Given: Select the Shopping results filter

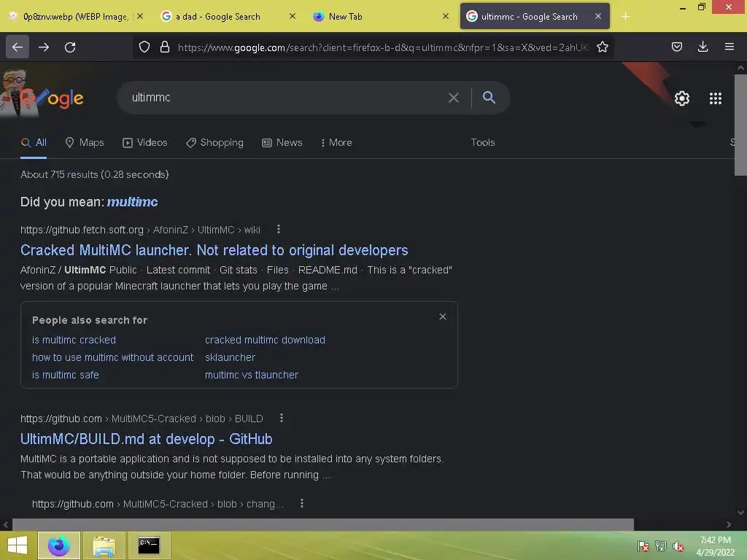Looking at the screenshot, I should 214,142.
